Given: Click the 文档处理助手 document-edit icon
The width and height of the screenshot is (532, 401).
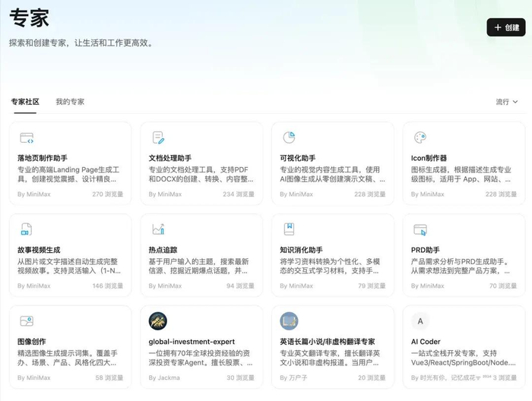Looking at the screenshot, I should (x=158, y=137).
